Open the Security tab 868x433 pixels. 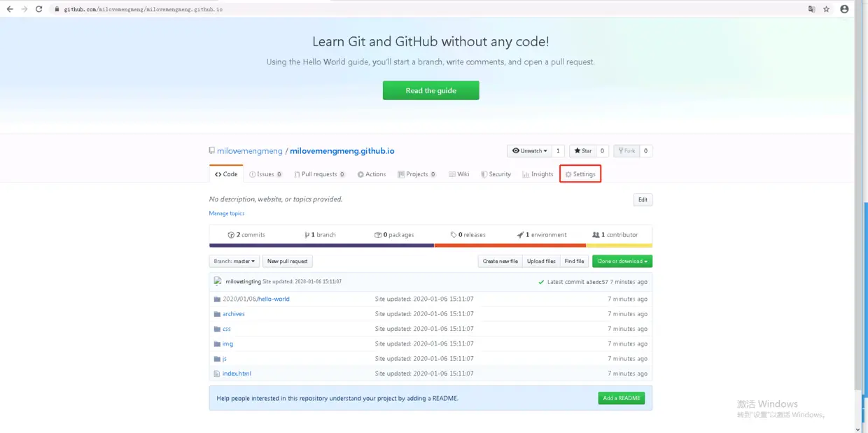point(496,174)
